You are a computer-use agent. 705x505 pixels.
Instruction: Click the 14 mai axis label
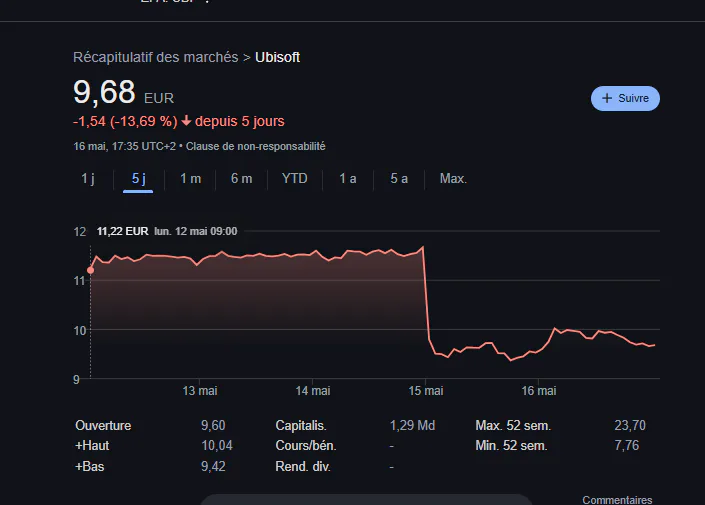312,390
